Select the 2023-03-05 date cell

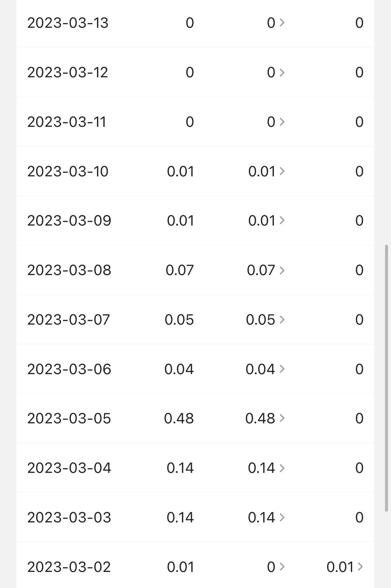(x=69, y=418)
